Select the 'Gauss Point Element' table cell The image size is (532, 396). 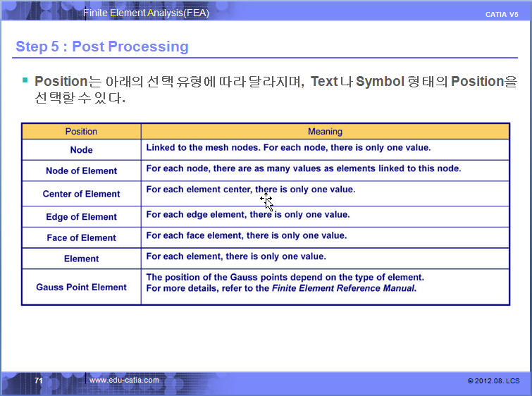point(81,287)
